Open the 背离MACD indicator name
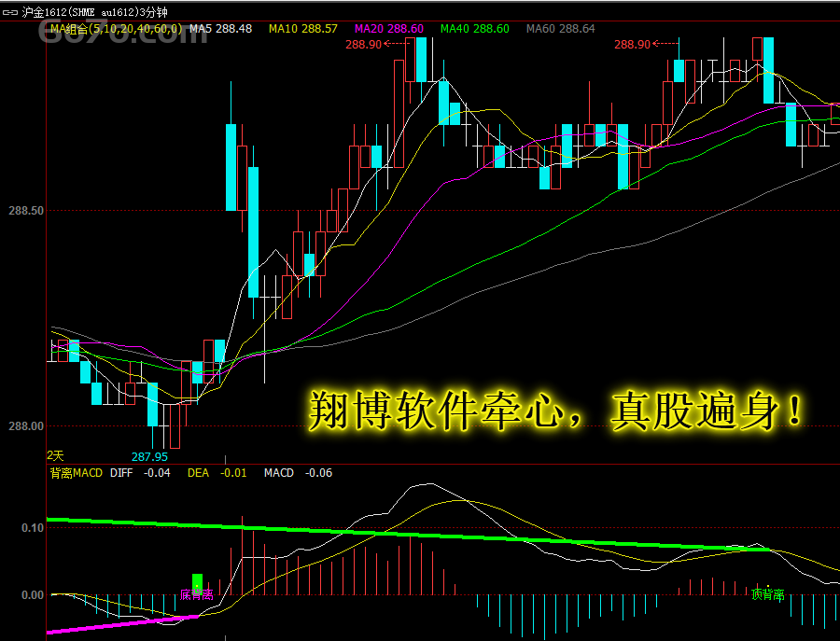The height and width of the screenshot is (641, 840). tap(77, 473)
